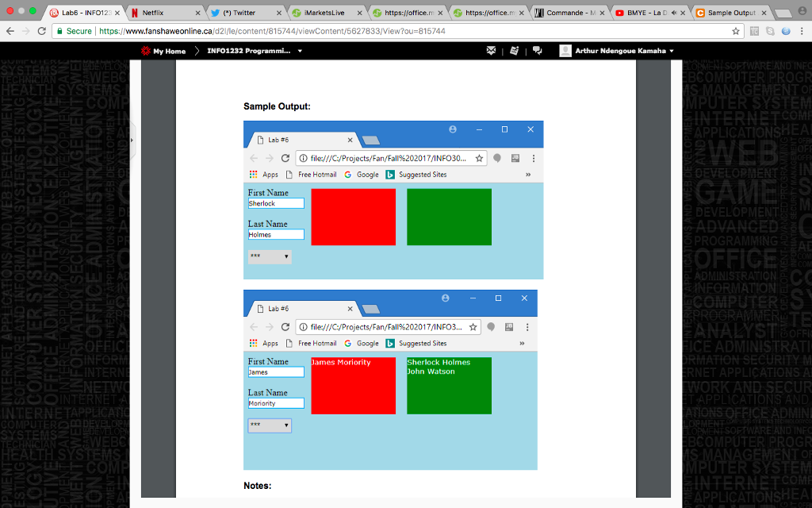Switch to the Netflix tab

coord(166,13)
